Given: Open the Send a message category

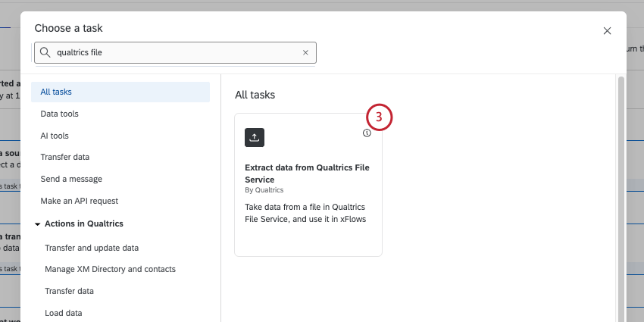Looking at the screenshot, I should click(x=71, y=179).
